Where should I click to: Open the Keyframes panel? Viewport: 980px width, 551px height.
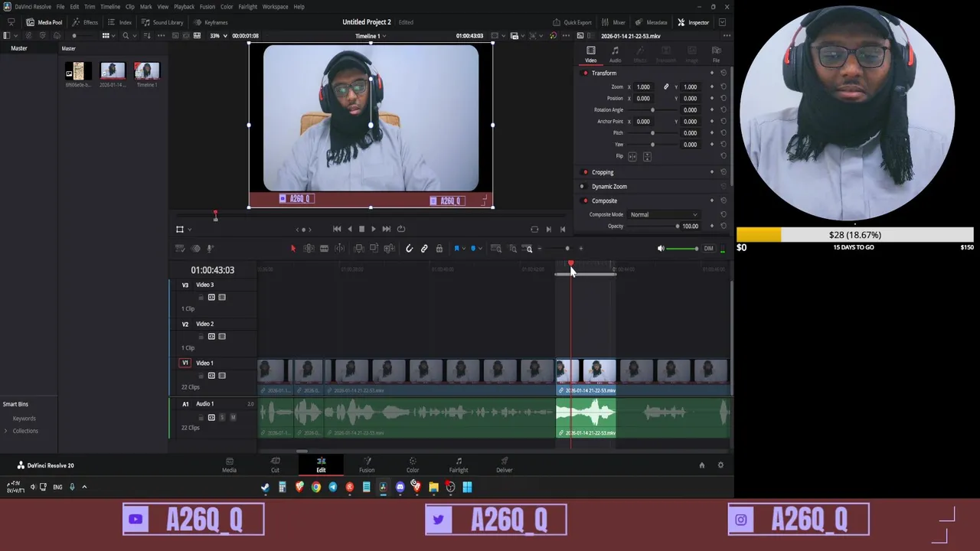(211, 22)
